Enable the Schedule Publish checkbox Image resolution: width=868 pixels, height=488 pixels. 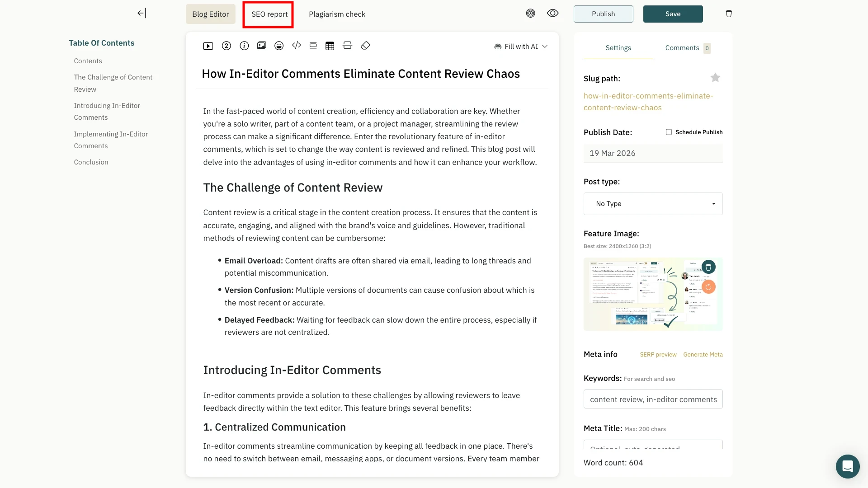669,132
